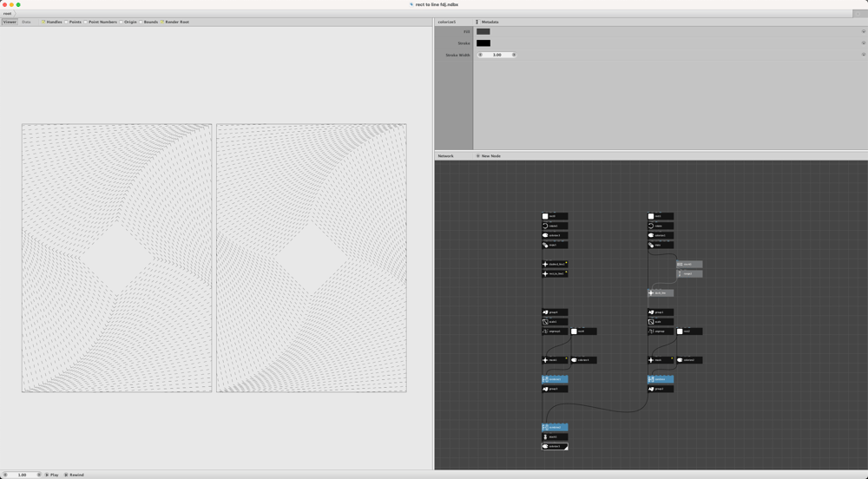Enable the Points checkbox

66,22
